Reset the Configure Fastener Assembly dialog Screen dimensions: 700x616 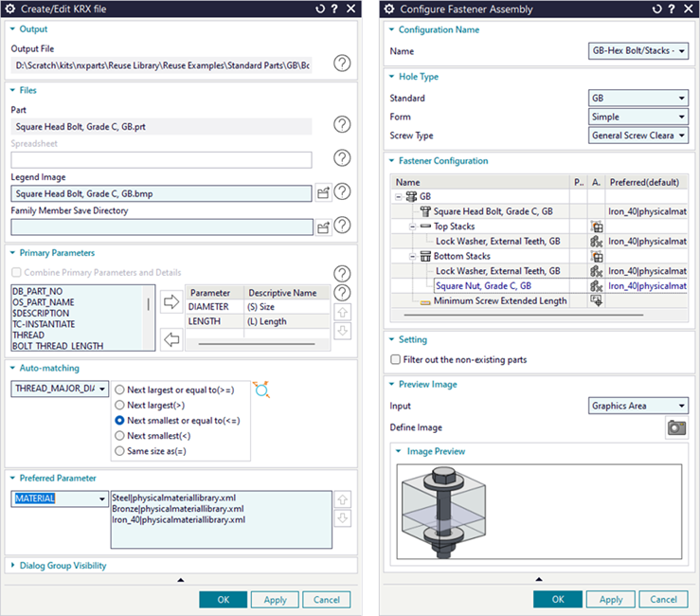(656, 9)
